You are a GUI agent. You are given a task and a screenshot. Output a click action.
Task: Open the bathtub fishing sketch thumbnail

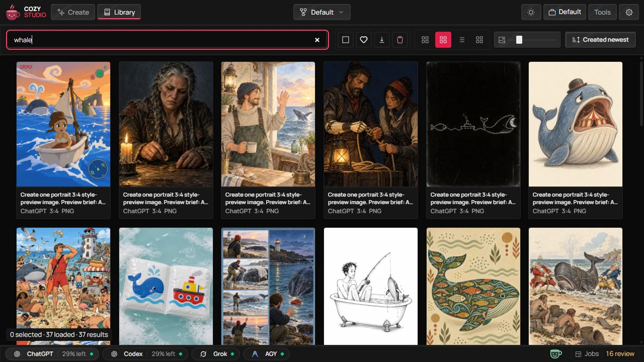(x=371, y=287)
